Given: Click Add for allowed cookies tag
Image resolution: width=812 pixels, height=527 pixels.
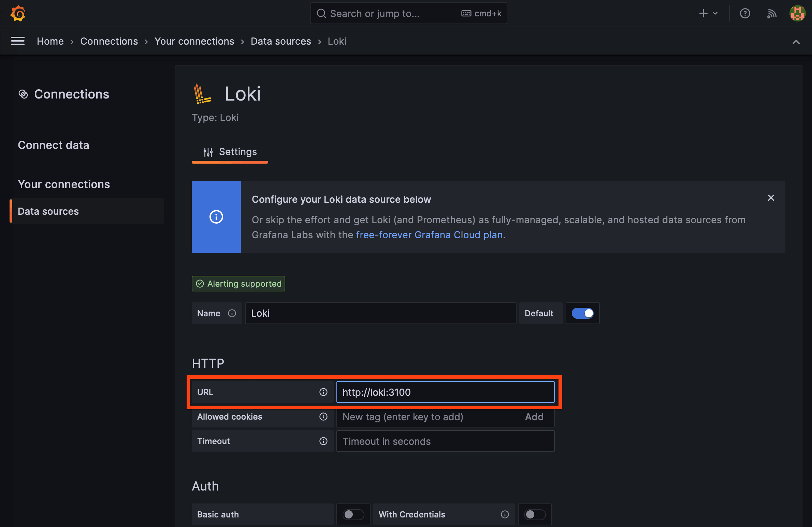Looking at the screenshot, I should coord(534,417).
